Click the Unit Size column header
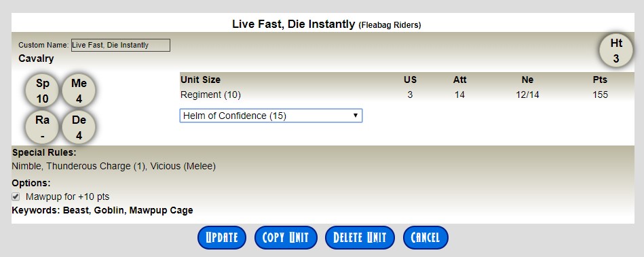The image size is (644, 257). (200, 80)
